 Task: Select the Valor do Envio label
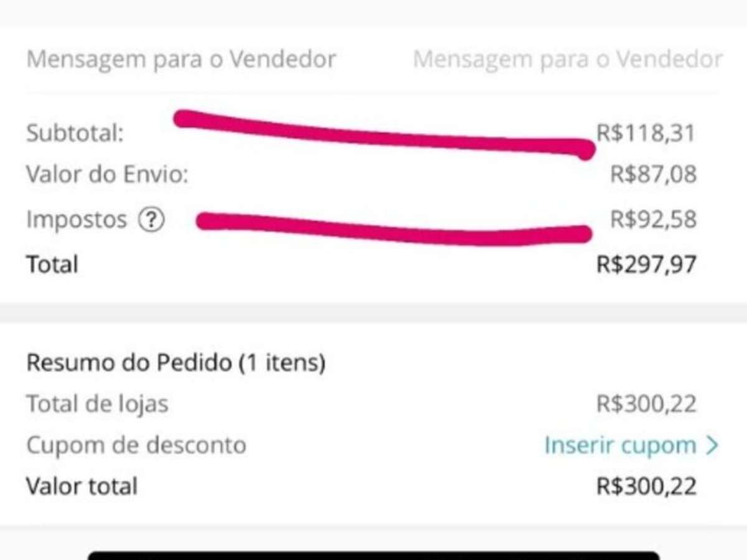pos(107,175)
